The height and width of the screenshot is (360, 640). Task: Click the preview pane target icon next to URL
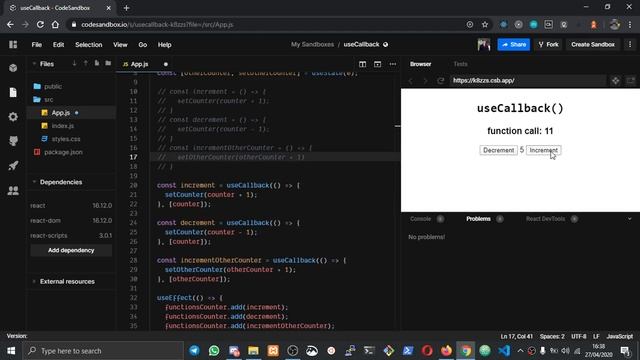pyautogui.click(x=616, y=80)
